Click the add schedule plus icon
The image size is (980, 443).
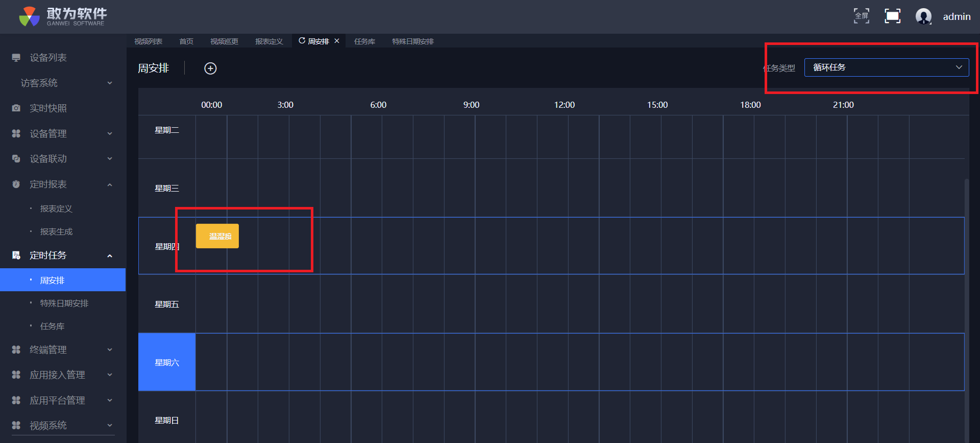[x=210, y=68]
